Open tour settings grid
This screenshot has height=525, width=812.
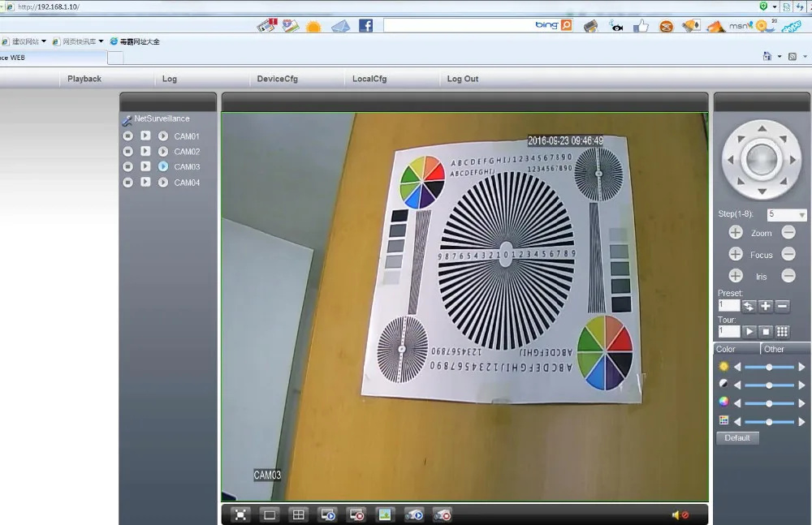[x=783, y=331]
